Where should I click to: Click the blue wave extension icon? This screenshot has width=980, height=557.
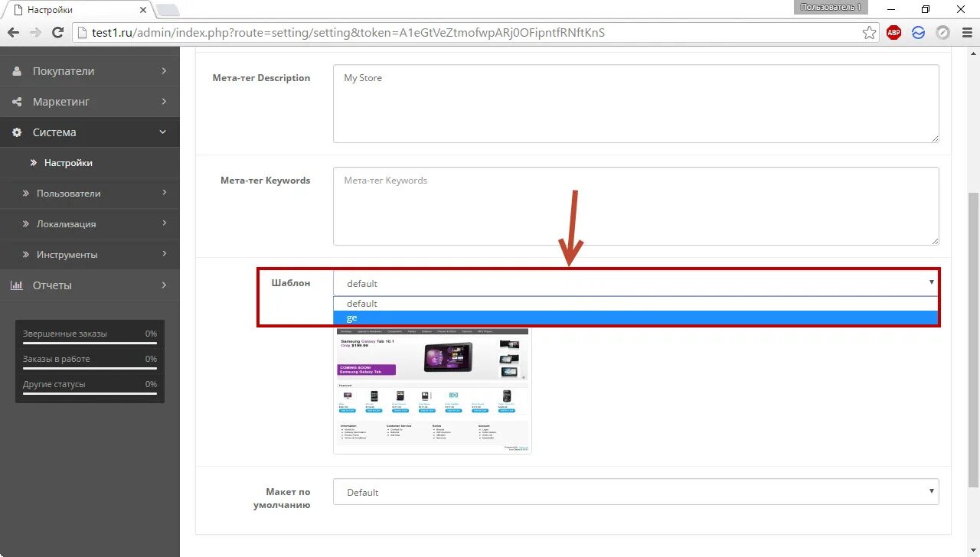pos(918,33)
